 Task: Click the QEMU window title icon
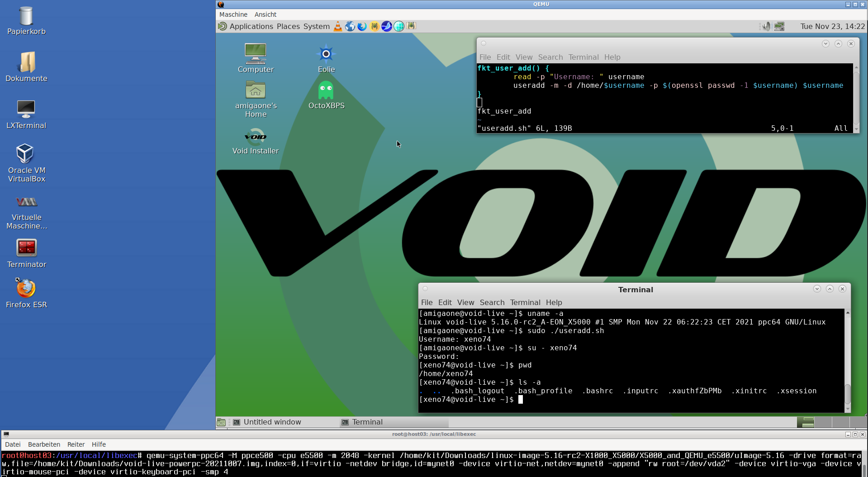point(221,4)
